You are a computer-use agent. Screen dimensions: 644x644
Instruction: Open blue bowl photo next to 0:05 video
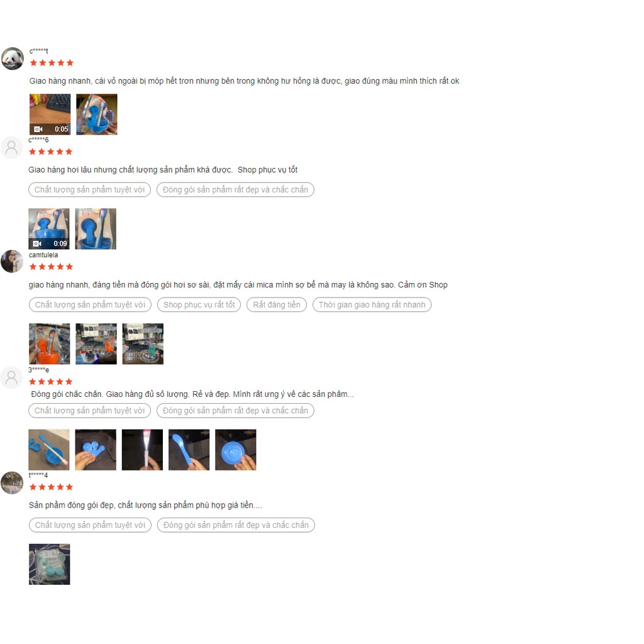coord(96,114)
